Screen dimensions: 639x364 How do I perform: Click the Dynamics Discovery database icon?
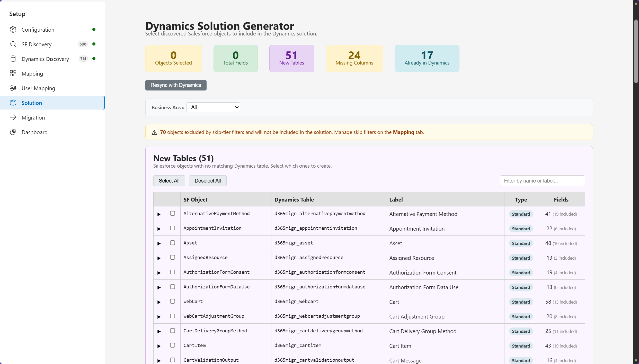coord(13,59)
